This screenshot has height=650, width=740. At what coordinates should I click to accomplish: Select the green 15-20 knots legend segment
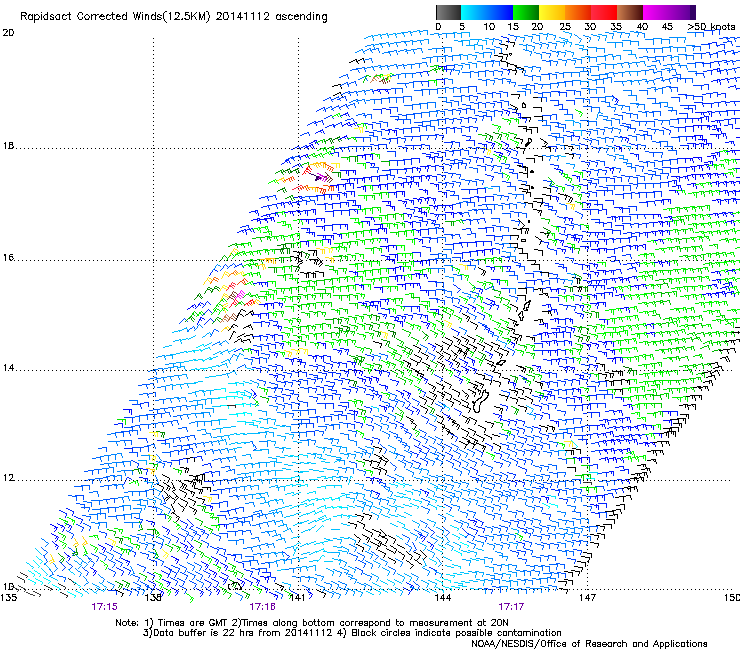[x=526, y=12]
